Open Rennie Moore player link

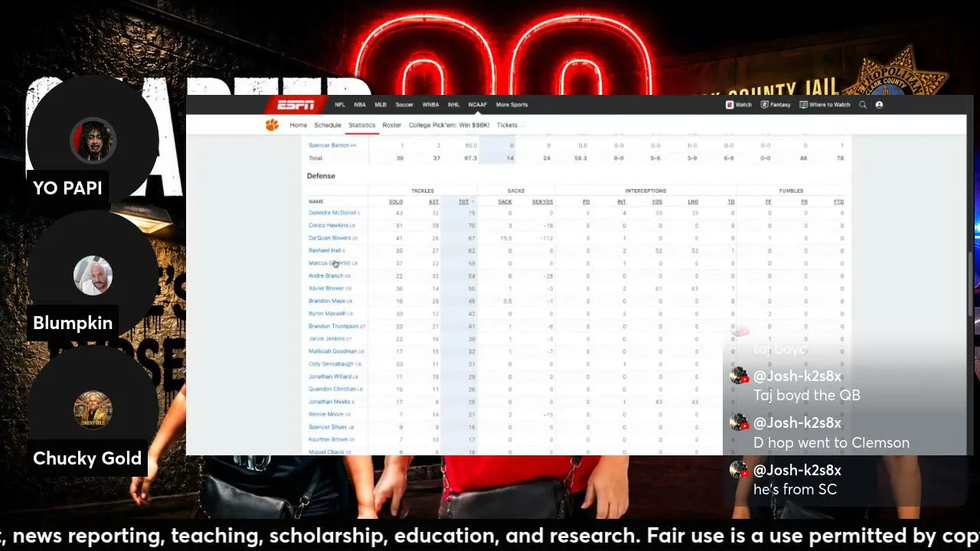[x=326, y=414]
